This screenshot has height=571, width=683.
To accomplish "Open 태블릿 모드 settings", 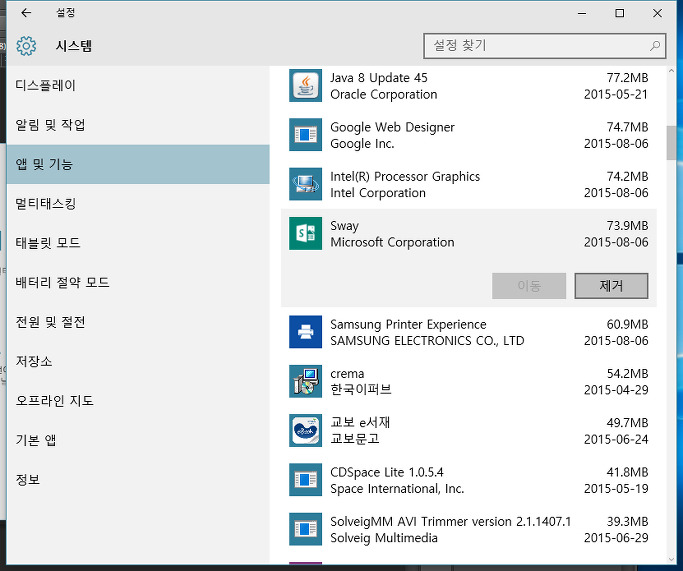I will 138,243.
